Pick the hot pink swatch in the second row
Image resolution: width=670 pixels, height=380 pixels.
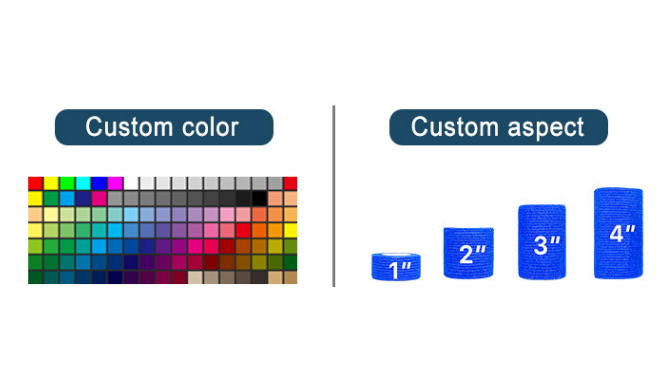coord(99,199)
